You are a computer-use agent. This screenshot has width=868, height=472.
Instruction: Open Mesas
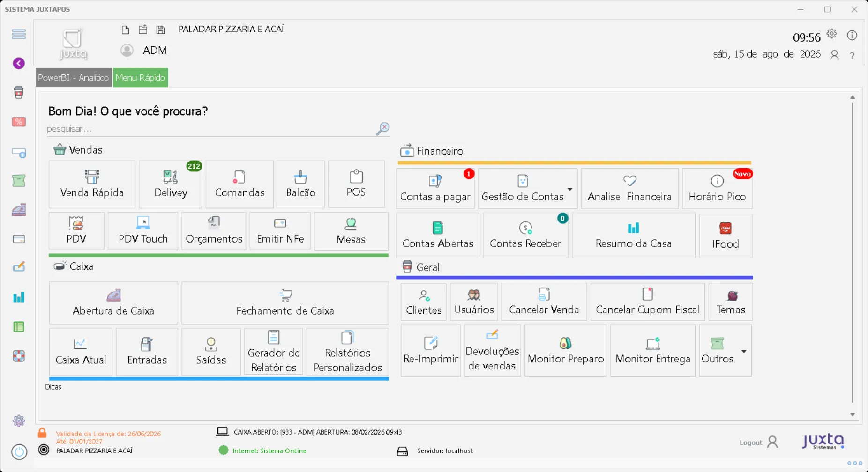pos(351,231)
